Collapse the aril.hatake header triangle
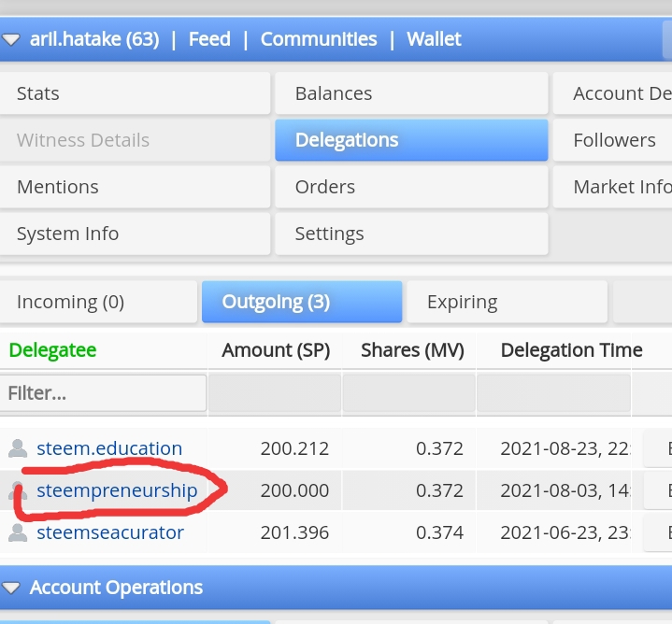Screen dimensions: 672x624 pos(10,39)
